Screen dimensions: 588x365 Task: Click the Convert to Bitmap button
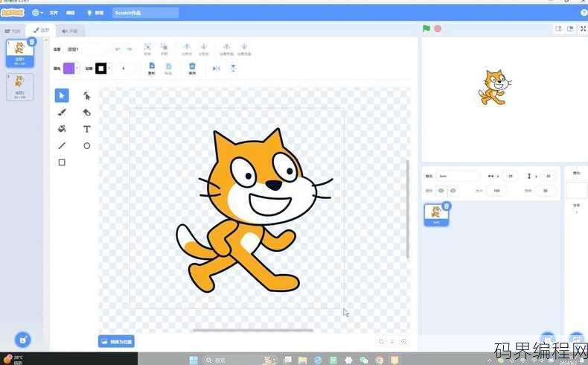[x=116, y=341]
